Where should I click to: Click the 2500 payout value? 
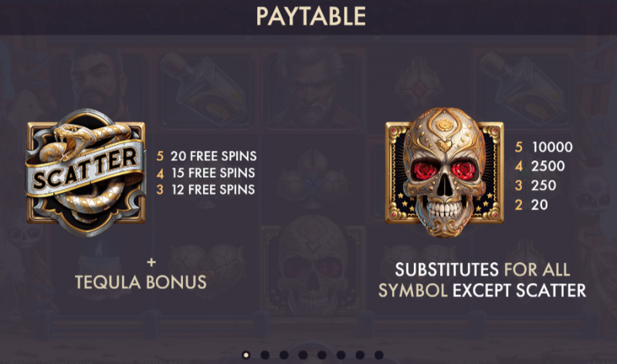[548, 167]
